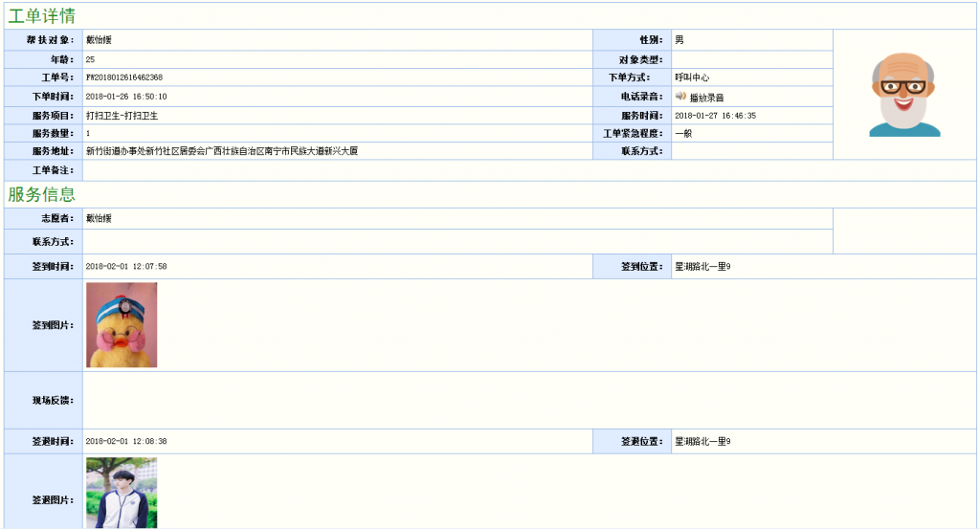Image resolution: width=980 pixels, height=529 pixels.
Task: Click the empty 现场反馈 feedback area
Action: tap(528, 400)
